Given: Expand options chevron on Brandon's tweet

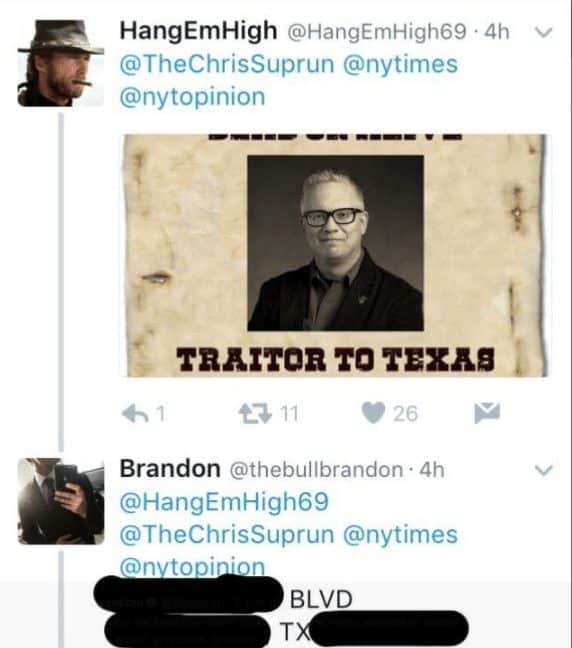Looking at the screenshot, I should click(543, 470).
